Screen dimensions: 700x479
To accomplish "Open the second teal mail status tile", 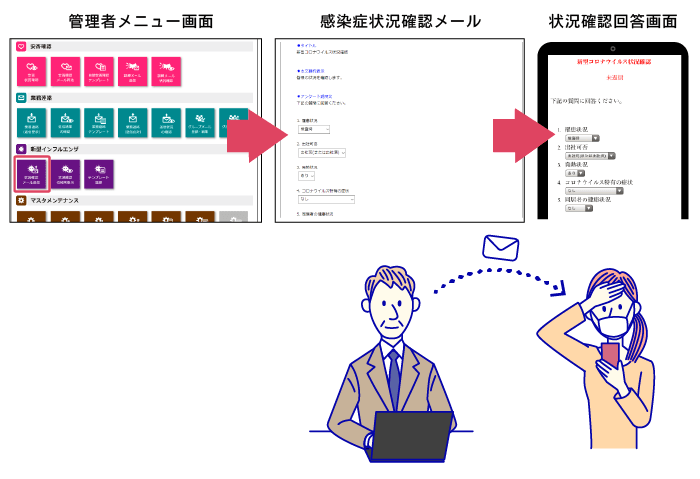I will [x=65, y=122].
